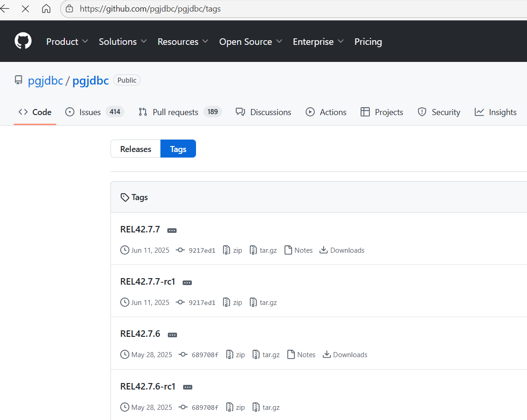Download zip for REL42.7.6-rc1
Viewport: 527px width, 420px height.
coord(235,407)
